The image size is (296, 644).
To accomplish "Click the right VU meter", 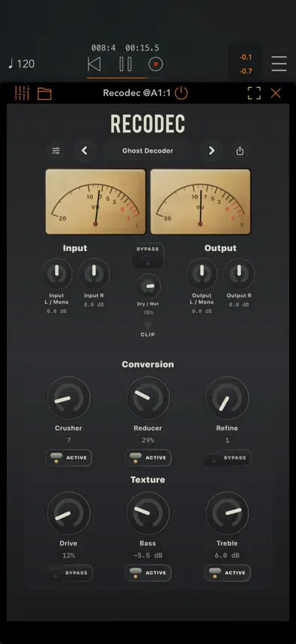I will (200, 202).
